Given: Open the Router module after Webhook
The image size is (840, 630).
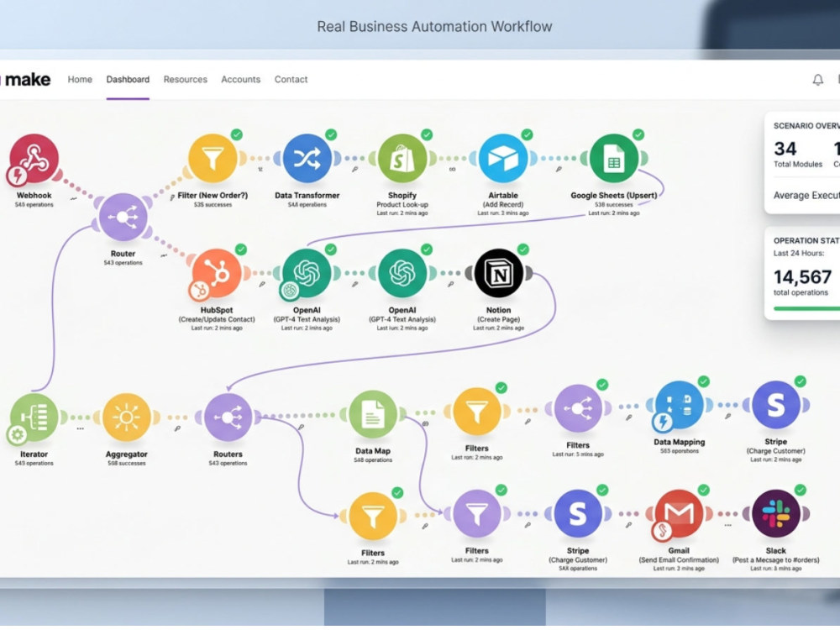Looking at the screenshot, I should pos(123,217).
